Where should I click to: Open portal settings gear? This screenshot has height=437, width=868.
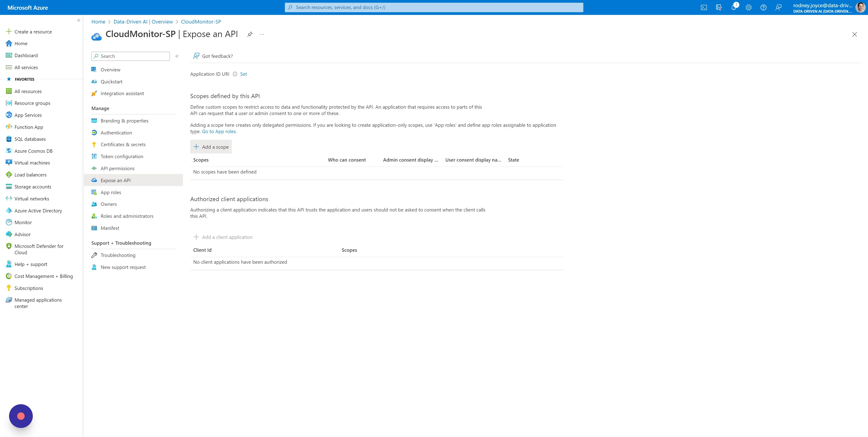click(748, 7)
